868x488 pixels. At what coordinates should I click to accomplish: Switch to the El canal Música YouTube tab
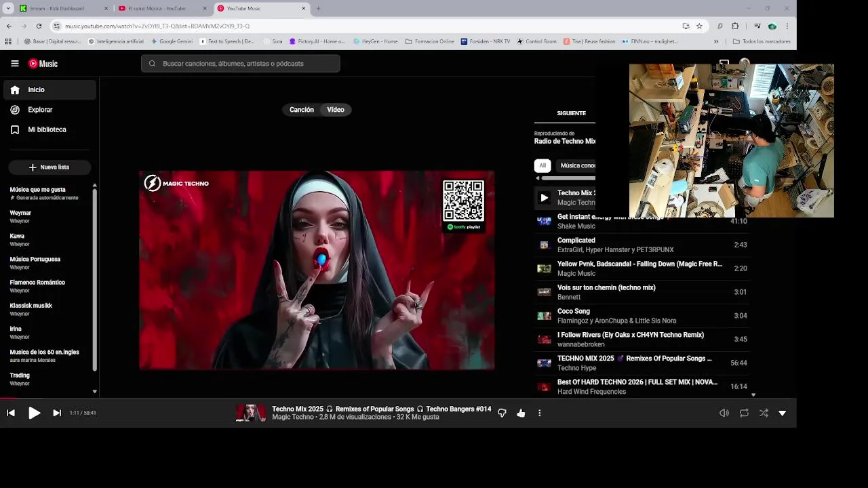(161, 8)
